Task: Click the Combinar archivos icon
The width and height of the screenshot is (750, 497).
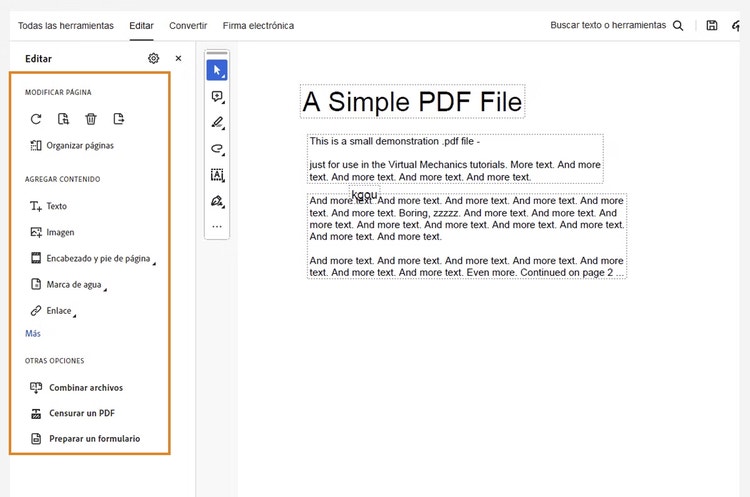Action: click(36, 387)
